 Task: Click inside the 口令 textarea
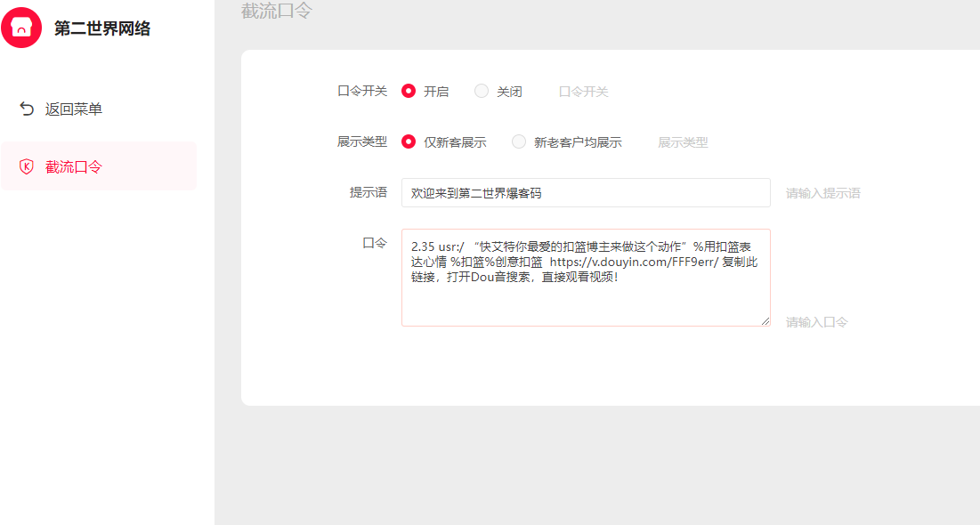pyautogui.click(x=585, y=294)
